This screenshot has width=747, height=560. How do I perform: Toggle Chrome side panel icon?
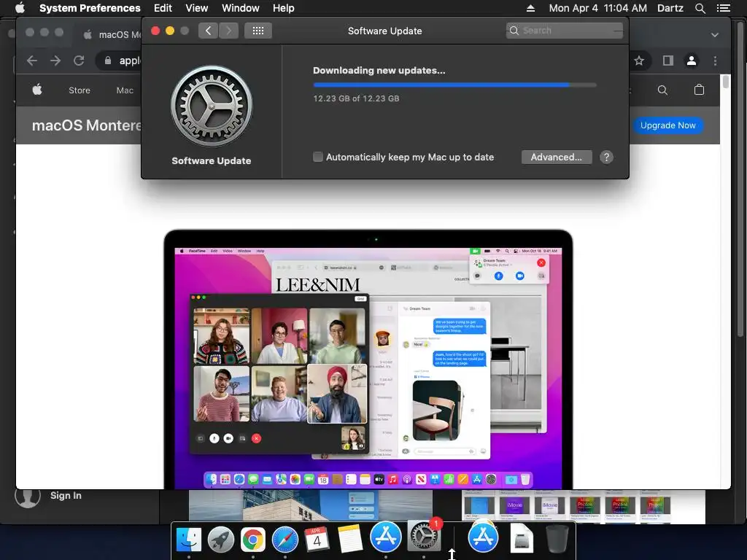pyautogui.click(x=668, y=61)
